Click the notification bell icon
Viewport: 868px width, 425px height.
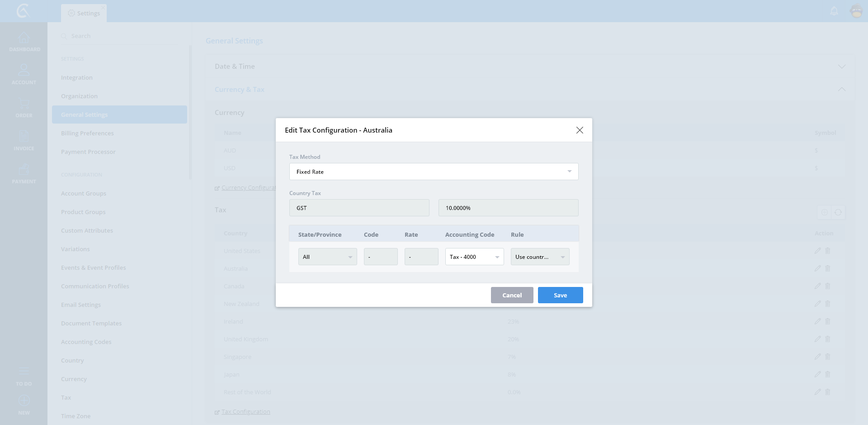click(834, 11)
